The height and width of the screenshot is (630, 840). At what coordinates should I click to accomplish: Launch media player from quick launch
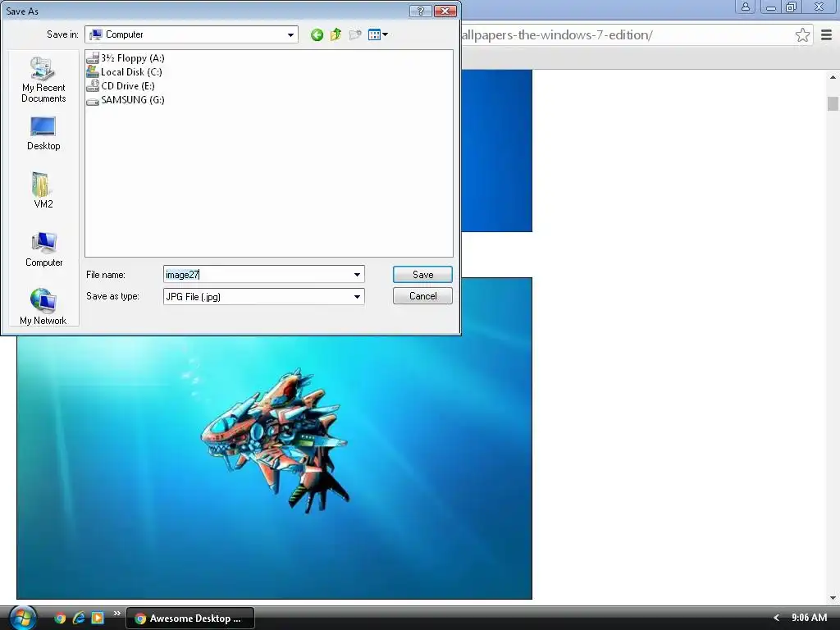pyautogui.click(x=98, y=619)
